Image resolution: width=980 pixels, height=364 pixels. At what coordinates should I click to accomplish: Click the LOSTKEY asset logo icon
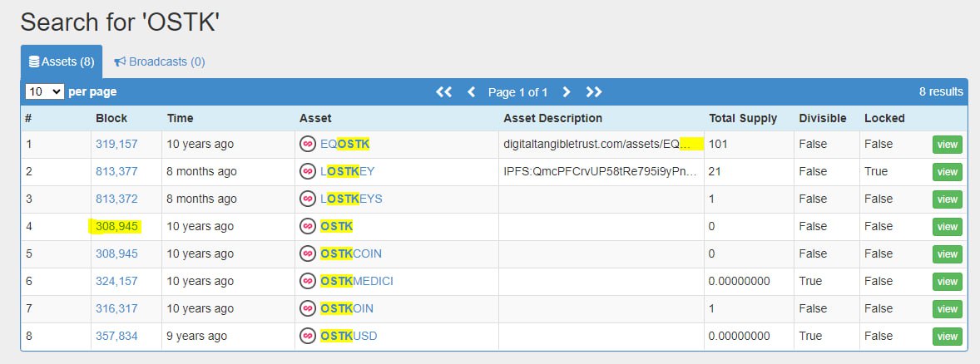click(308, 172)
